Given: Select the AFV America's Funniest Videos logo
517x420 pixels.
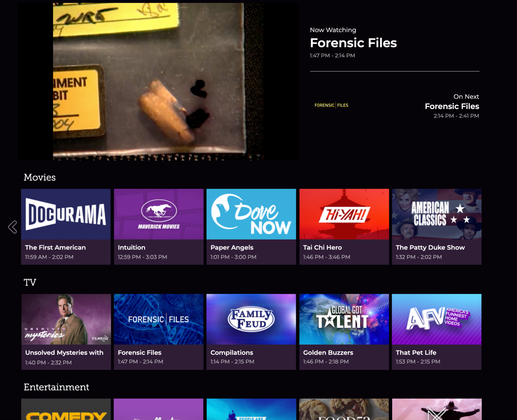Looking at the screenshot, I should pos(437,319).
